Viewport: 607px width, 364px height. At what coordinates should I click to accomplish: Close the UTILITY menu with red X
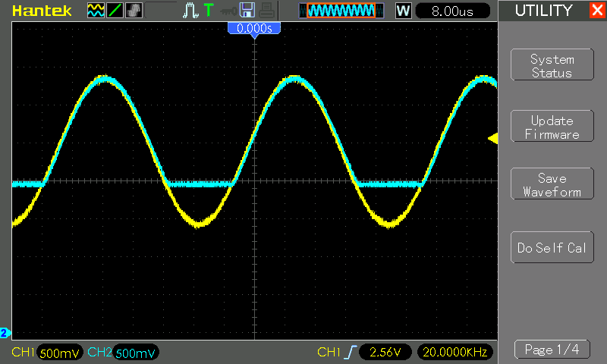598,10
